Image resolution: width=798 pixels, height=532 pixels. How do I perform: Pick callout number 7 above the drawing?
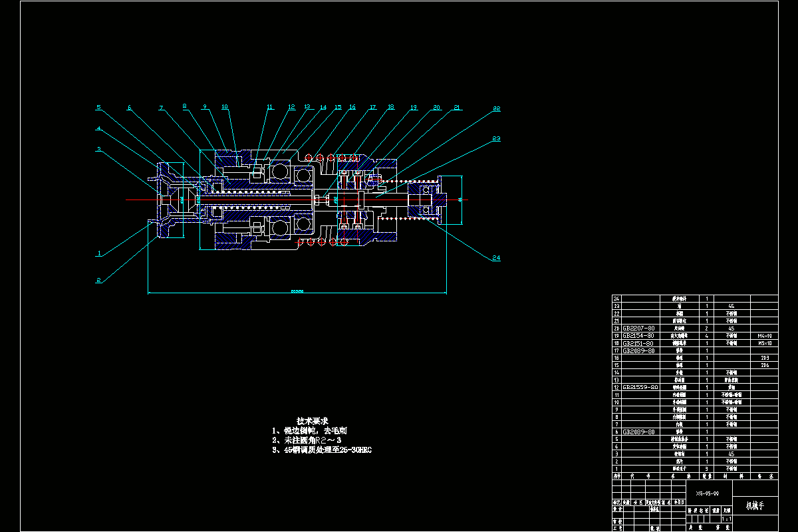[x=161, y=107]
